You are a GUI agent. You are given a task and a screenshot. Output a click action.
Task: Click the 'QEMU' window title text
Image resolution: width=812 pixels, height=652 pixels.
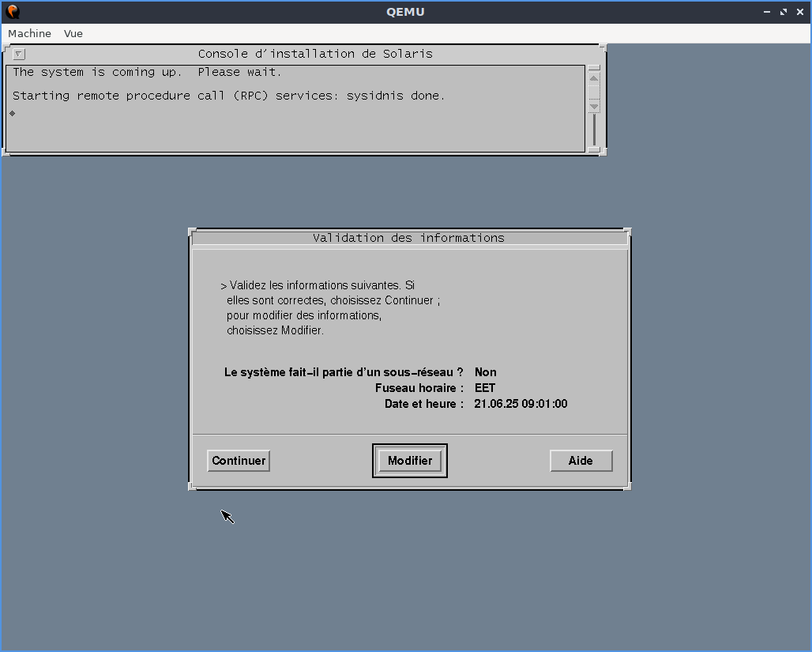(x=405, y=12)
